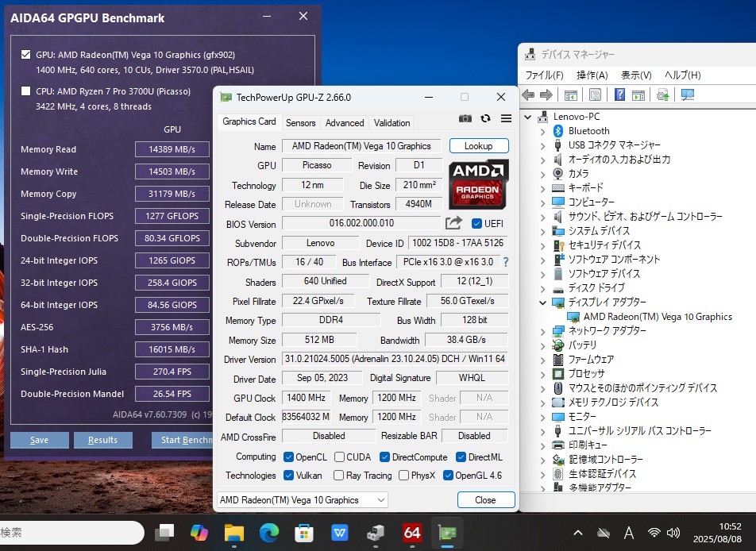Click the Start Benchmark button in AIDA64

[x=183, y=440]
